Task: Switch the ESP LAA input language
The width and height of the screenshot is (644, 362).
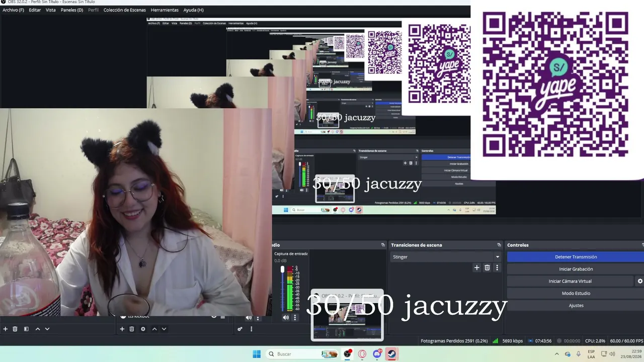Action: [591, 354]
